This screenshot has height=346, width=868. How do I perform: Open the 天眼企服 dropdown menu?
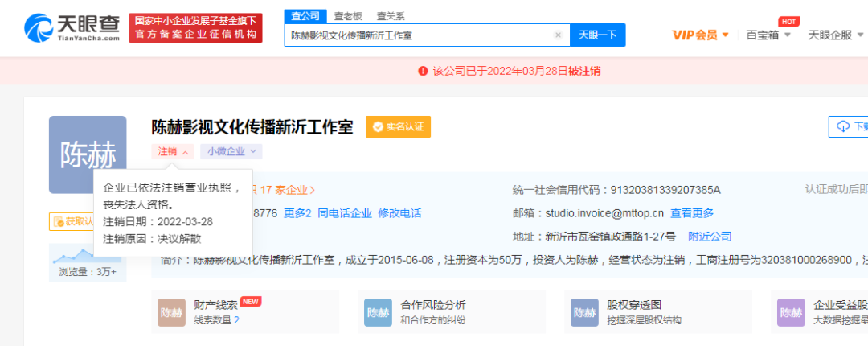[837, 35]
